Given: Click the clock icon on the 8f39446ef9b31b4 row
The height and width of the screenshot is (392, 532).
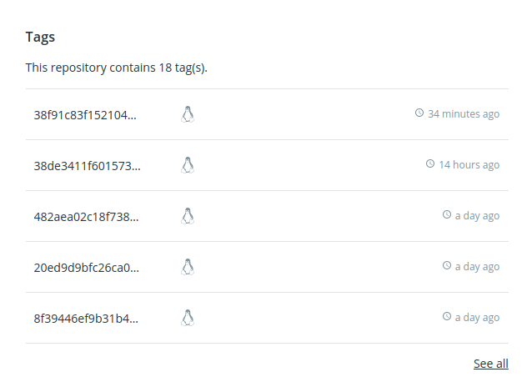Looking at the screenshot, I should point(447,317).
